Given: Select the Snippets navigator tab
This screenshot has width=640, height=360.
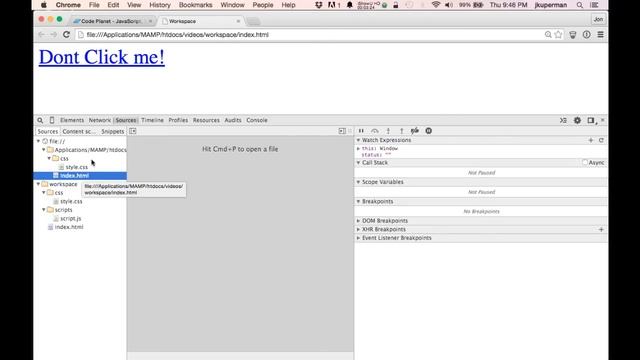Looking at the screenshot, I should (x=113, y=131).
